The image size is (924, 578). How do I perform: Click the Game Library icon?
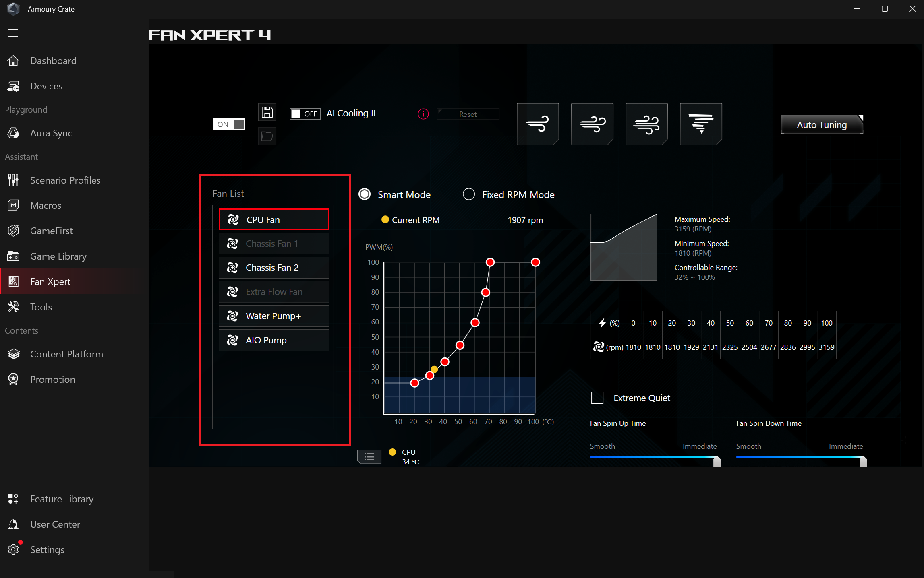(x=13, y=256)
